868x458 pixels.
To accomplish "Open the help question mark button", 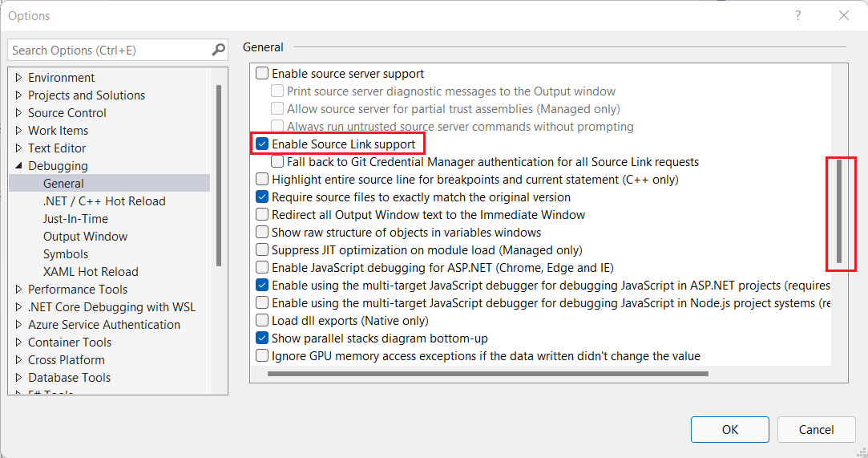I will click(x=797, y=15).
